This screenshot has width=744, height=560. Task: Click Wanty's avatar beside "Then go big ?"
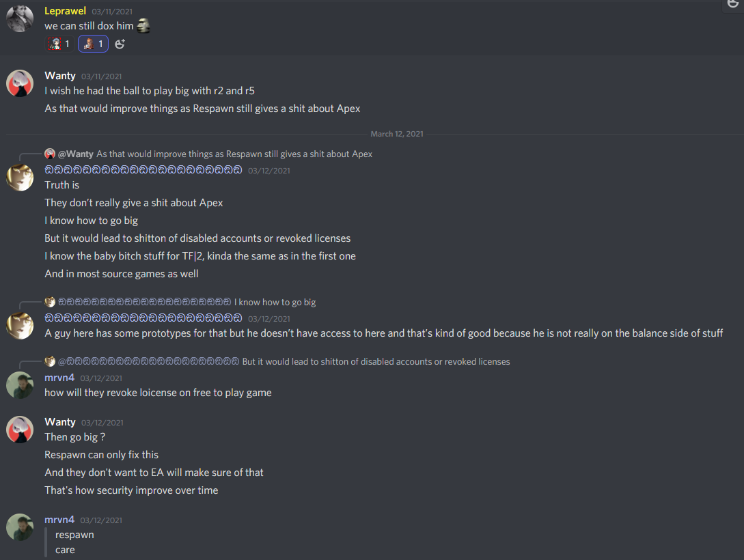(20, 430)
